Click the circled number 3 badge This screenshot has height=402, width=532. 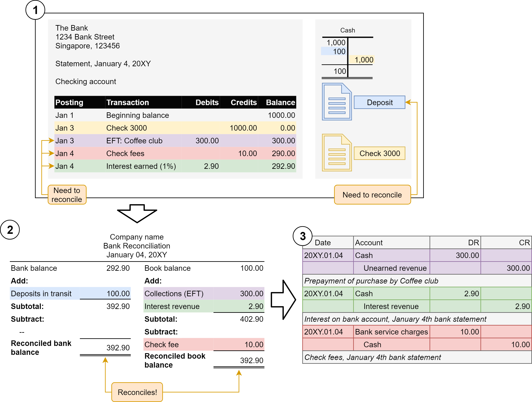point(303,236)
